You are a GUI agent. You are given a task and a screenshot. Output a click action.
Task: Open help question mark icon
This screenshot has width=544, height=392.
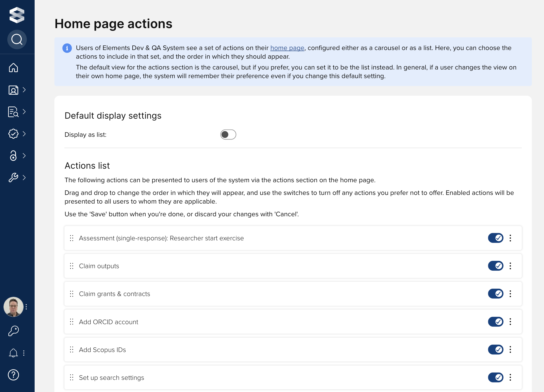[13, 375]
